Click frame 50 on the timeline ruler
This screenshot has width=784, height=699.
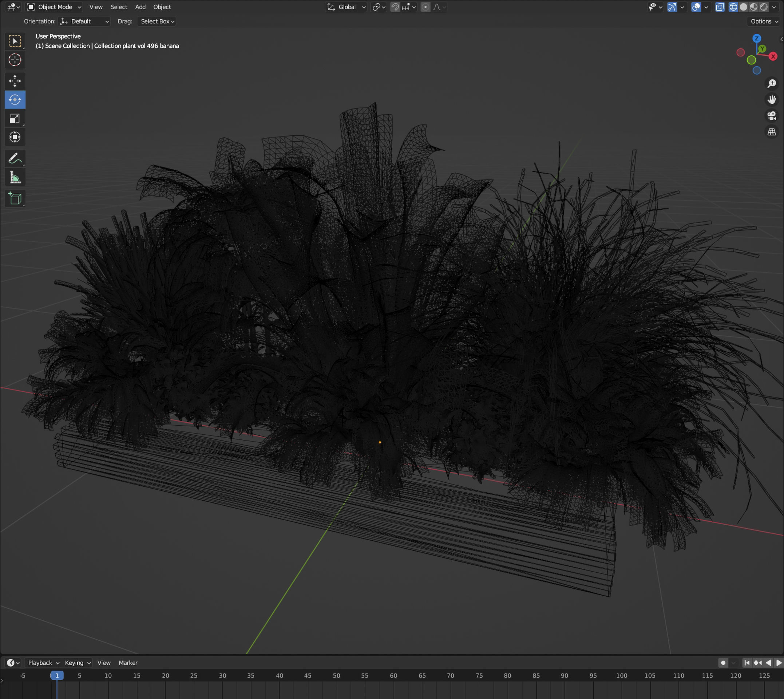(x=336, y=675)
